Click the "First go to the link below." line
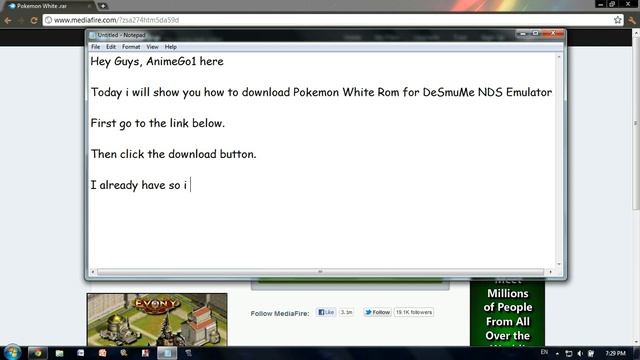Viewport: 640px width, 360px height. click(158, 123)
